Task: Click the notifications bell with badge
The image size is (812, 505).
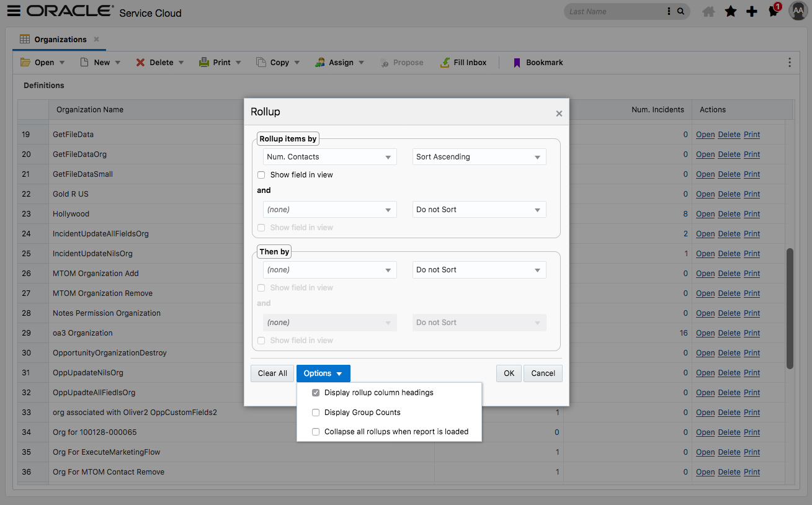Action: coord(774,11)
